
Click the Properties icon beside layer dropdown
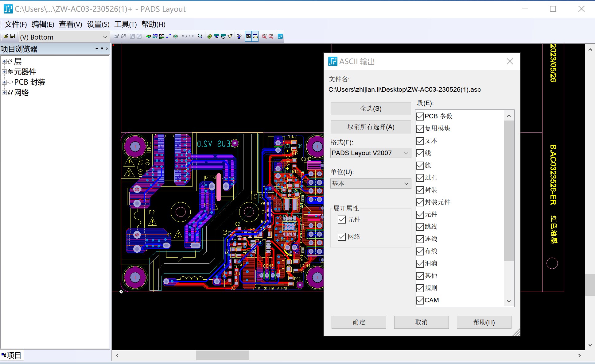(116, 36)
